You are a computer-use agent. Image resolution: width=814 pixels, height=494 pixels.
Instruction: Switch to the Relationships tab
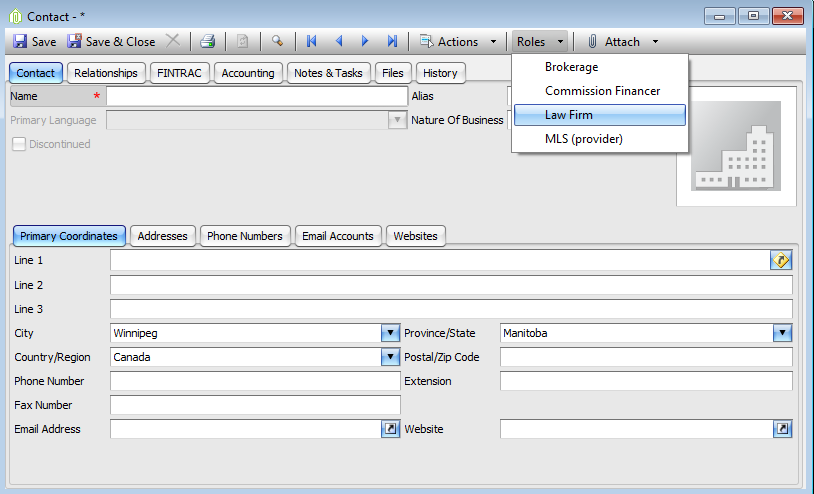click(x=106, y=73)
